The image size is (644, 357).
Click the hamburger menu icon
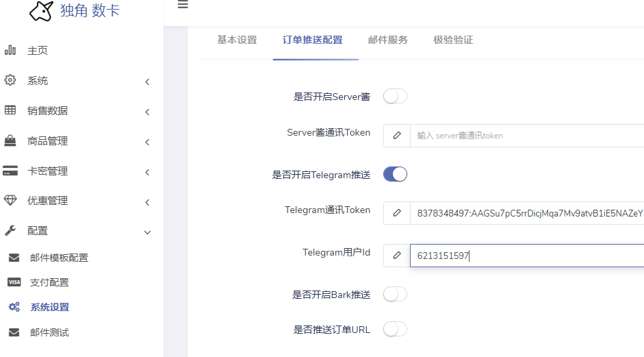tap(183, 5)
